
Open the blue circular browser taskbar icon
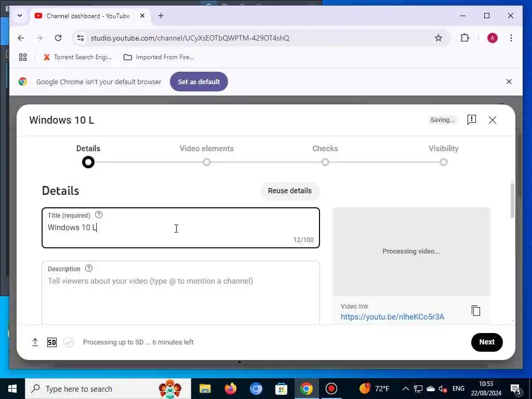click(256, 389)
